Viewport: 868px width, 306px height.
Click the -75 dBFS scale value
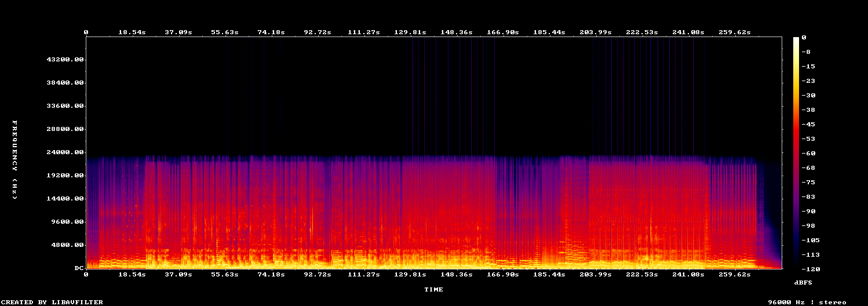(x=809, y=183)
